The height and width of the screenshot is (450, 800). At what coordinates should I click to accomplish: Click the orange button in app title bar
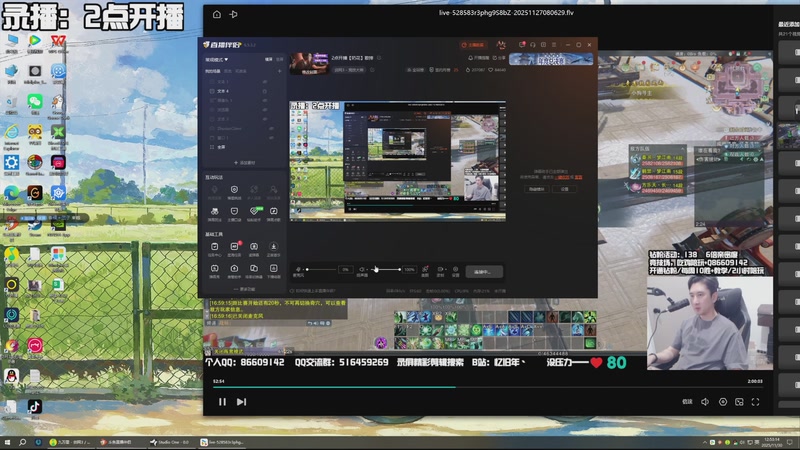[x=474, y=45]
